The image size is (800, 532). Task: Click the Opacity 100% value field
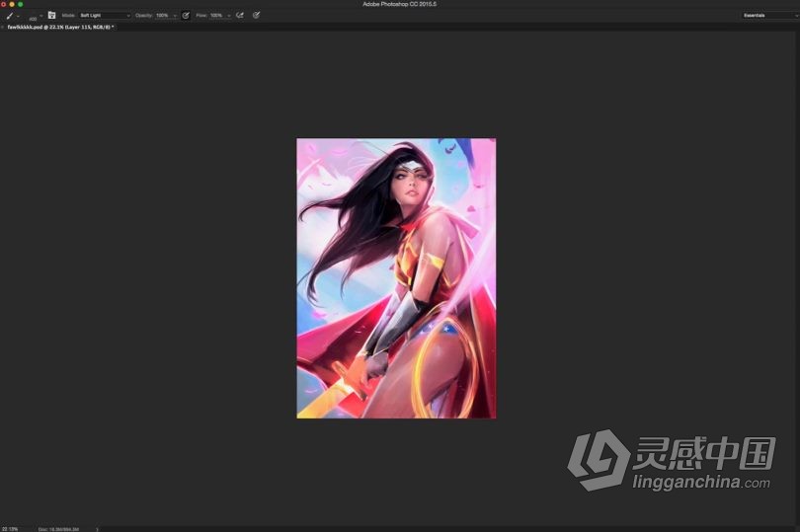pos(163,16)
